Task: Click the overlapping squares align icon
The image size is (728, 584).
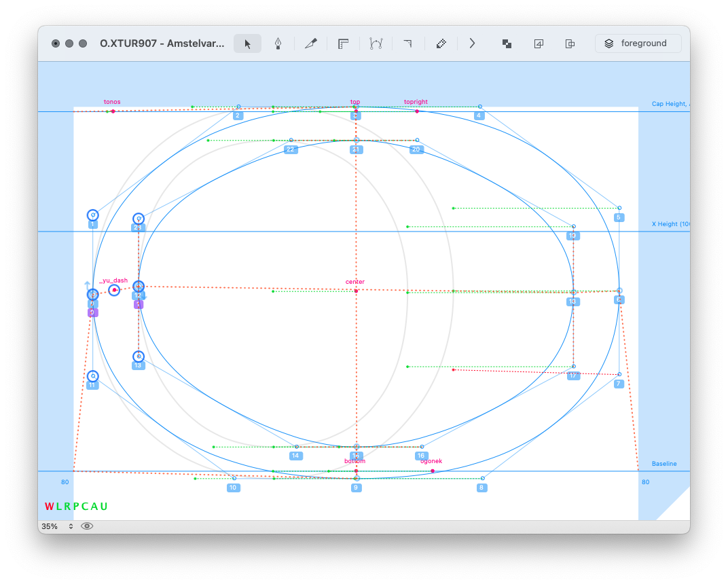Action: pyautogui.click(x=570, y=43)
